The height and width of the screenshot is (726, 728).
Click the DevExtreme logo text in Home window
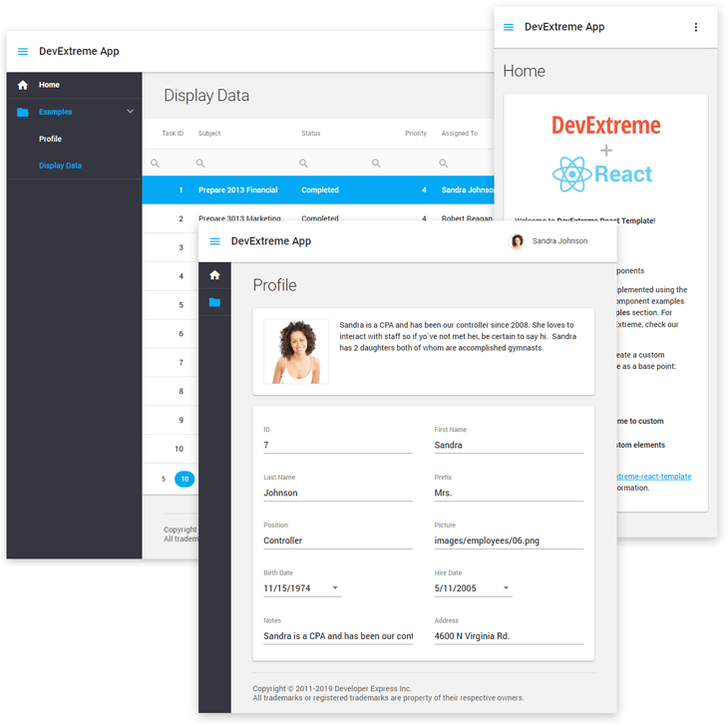click(606, 126)
